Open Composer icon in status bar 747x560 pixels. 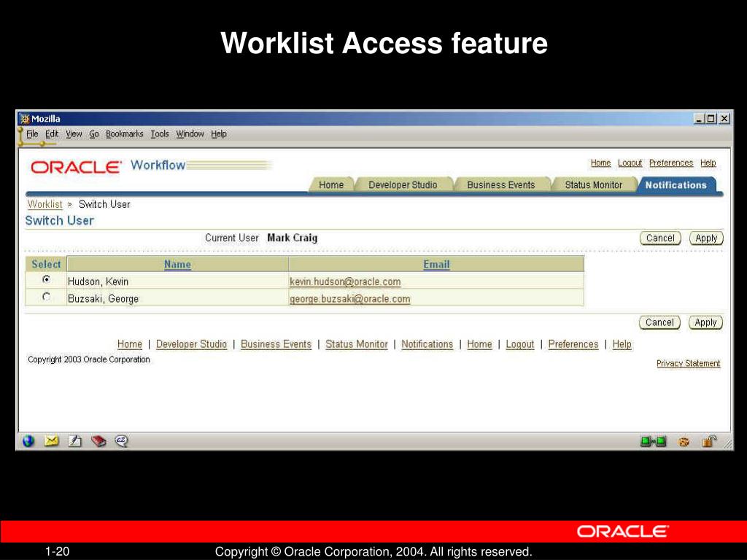click(x=74, y=441)
